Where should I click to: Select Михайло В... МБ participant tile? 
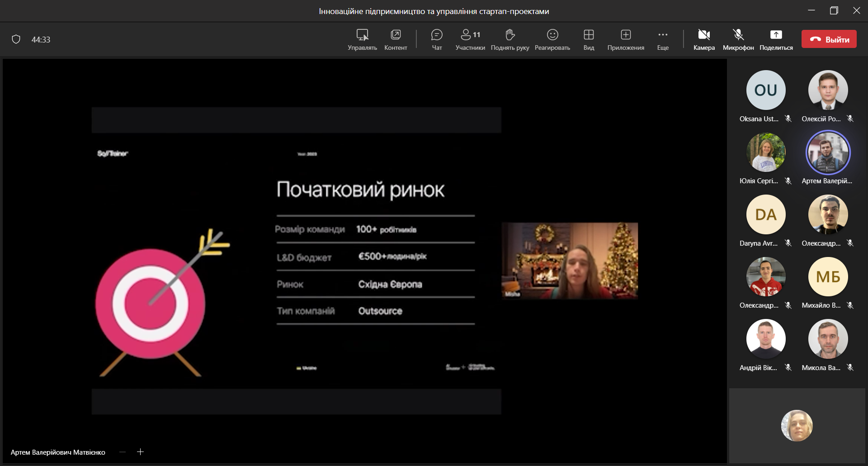tap(828, 276)
